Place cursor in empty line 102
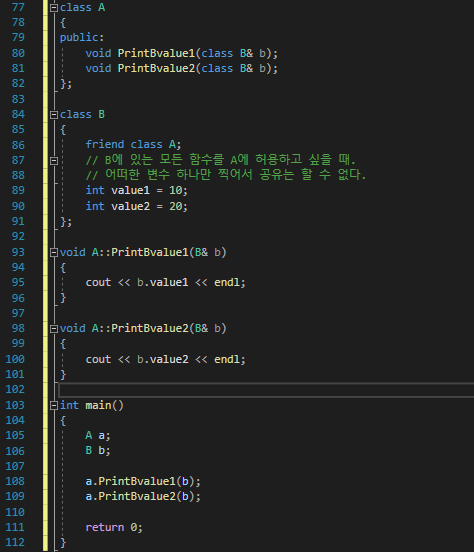 pos(266,390)
